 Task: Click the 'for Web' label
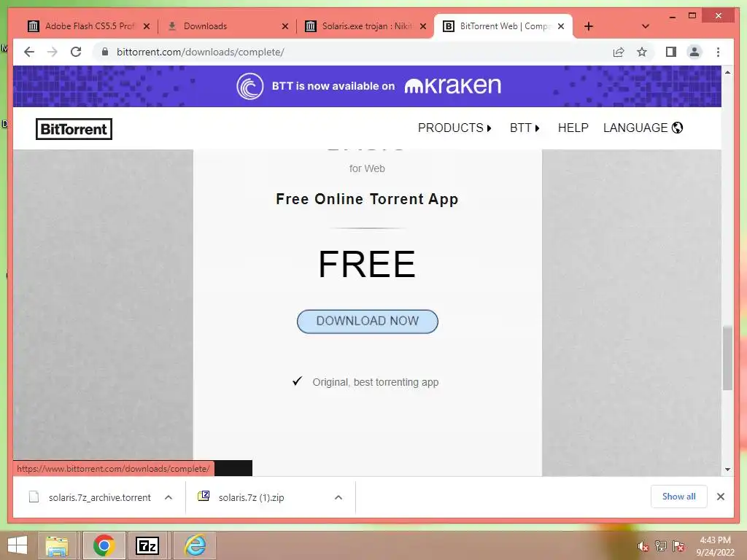pos(367,168)
